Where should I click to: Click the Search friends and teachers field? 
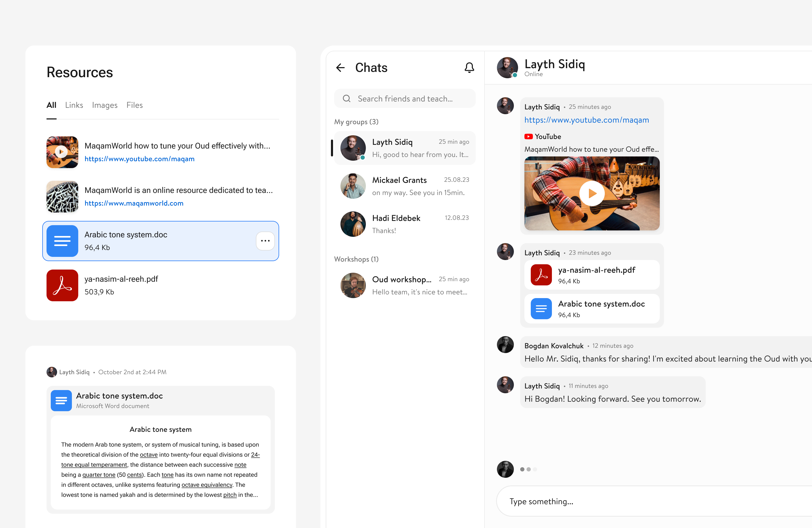coord(405,99)
